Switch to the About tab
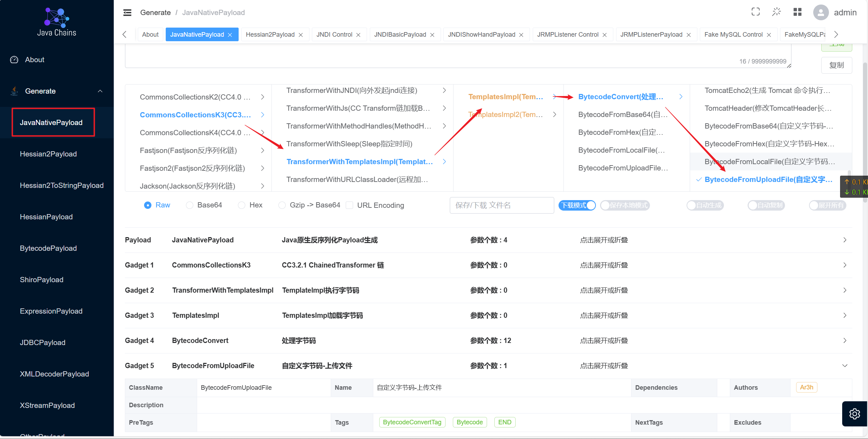Screen dimensions: 868x439 150,35
